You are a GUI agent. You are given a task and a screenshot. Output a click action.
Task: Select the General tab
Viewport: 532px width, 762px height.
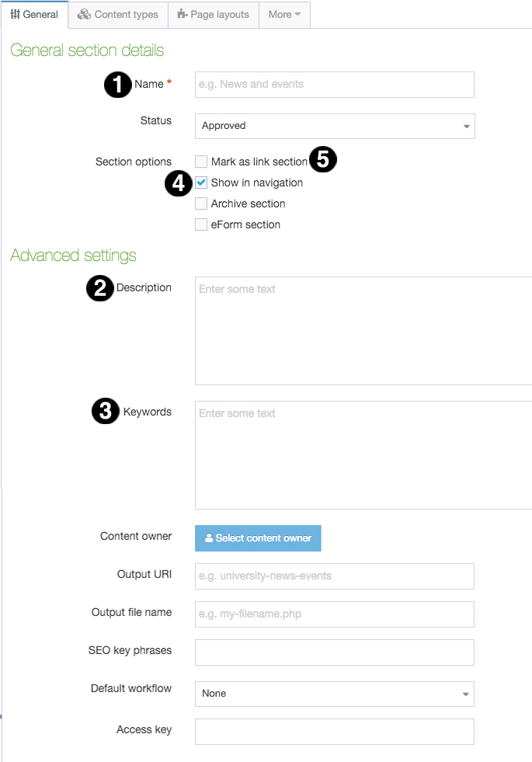pyautogui.click(x=34, y=14)
